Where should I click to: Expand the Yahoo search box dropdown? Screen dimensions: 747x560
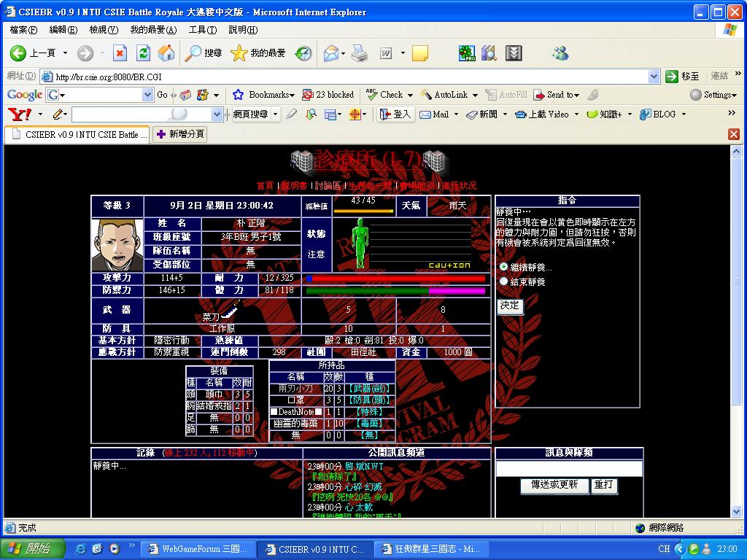tap(217, 114)
